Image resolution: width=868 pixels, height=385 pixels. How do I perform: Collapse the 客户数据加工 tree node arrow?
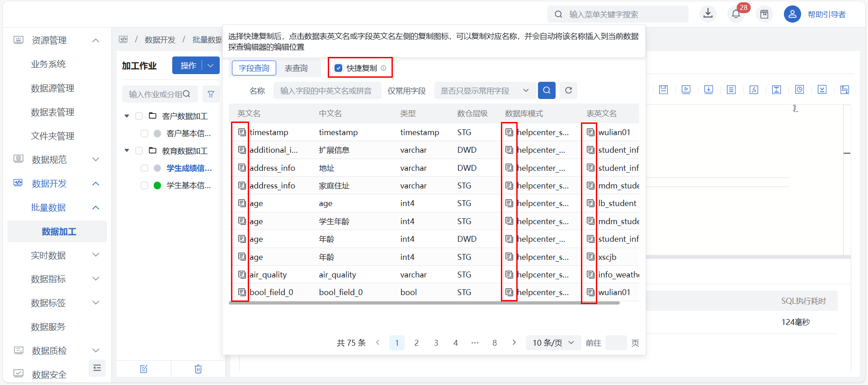127,116
